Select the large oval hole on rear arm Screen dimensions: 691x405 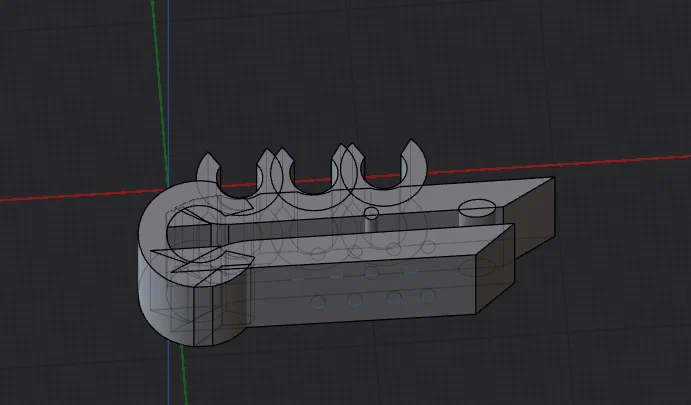[x=477, y=207]
